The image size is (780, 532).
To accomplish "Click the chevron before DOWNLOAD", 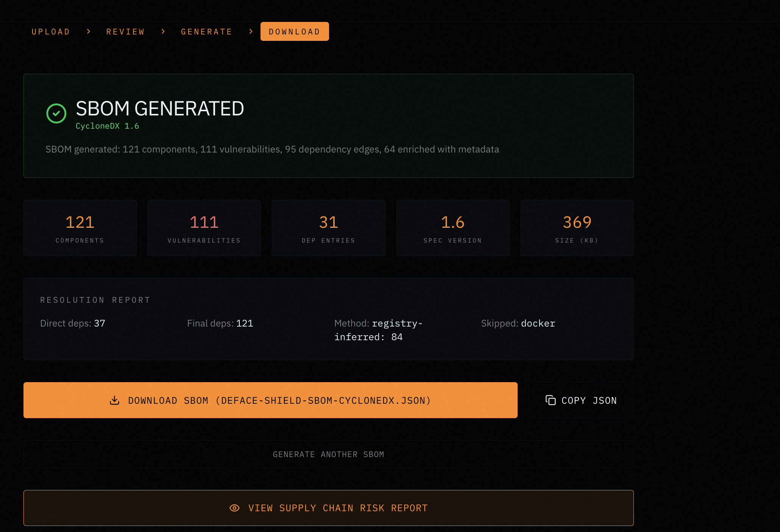I will point(251,32).
